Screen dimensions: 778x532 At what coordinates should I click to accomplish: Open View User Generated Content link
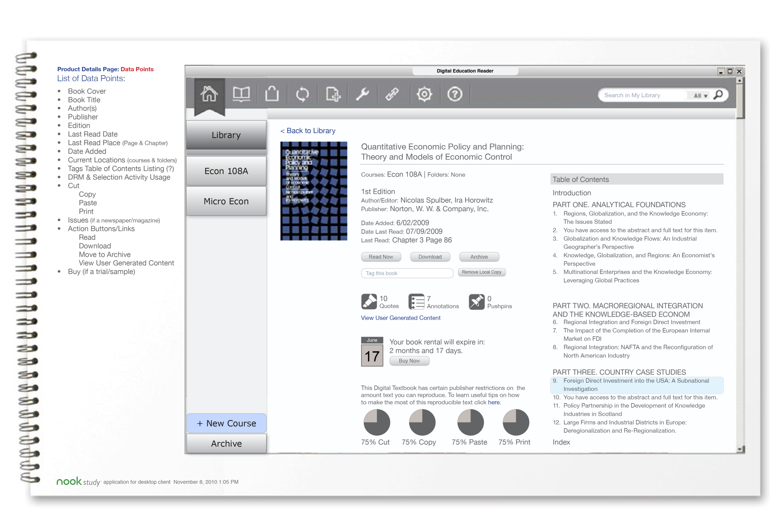[x=401, y=318]
